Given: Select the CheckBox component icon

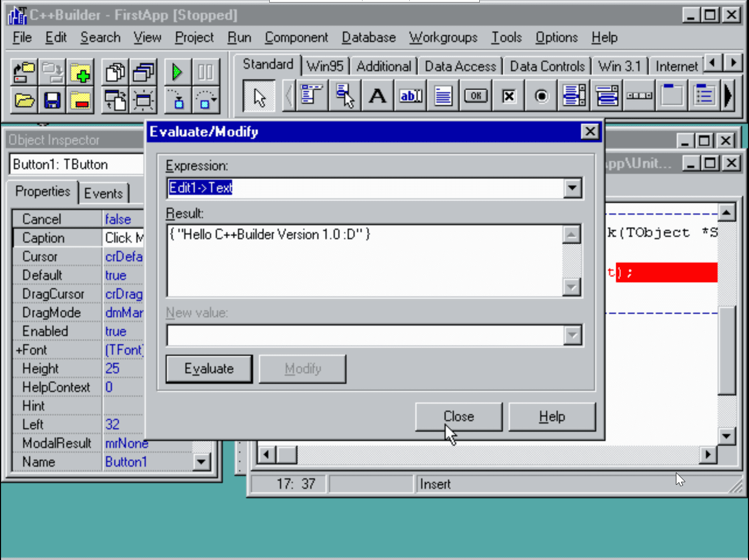Looking at the screenshot, I should [509, 96].
